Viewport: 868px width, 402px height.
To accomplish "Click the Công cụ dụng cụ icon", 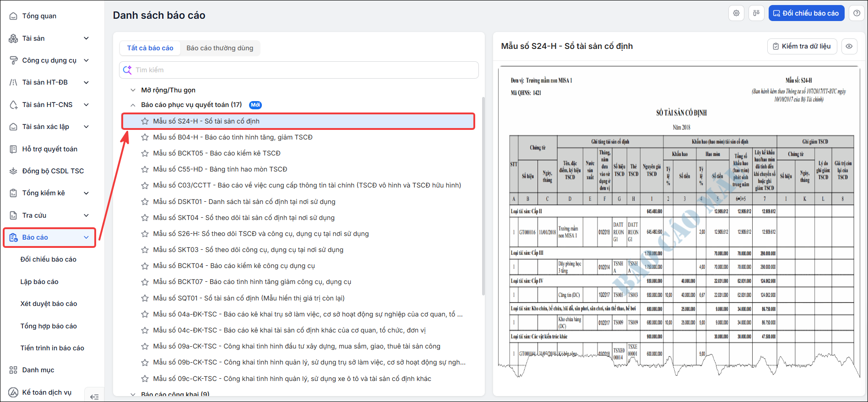I will point(13,60).
